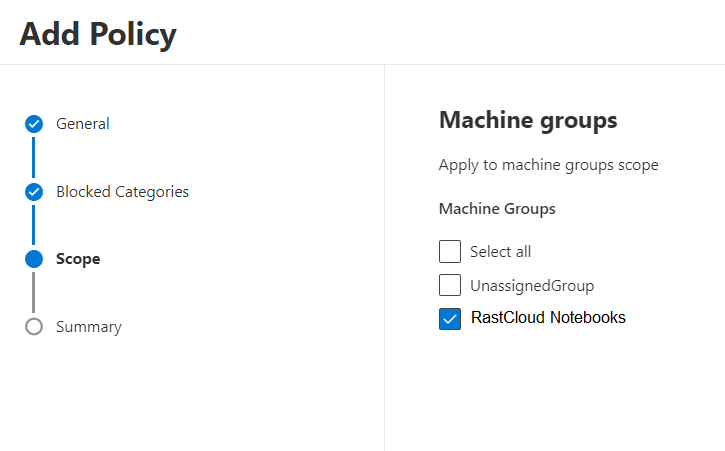
Task: Jump to the Summary step label
Action: coord(89,327)
